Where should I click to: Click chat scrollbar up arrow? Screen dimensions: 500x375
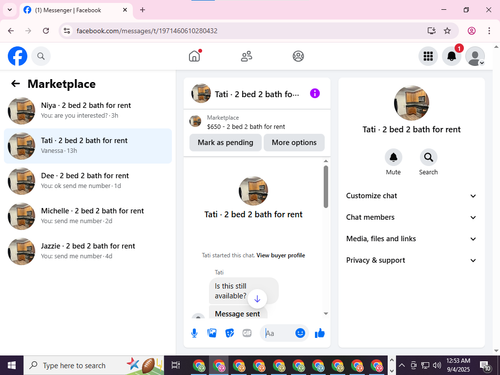click(326, 161)
